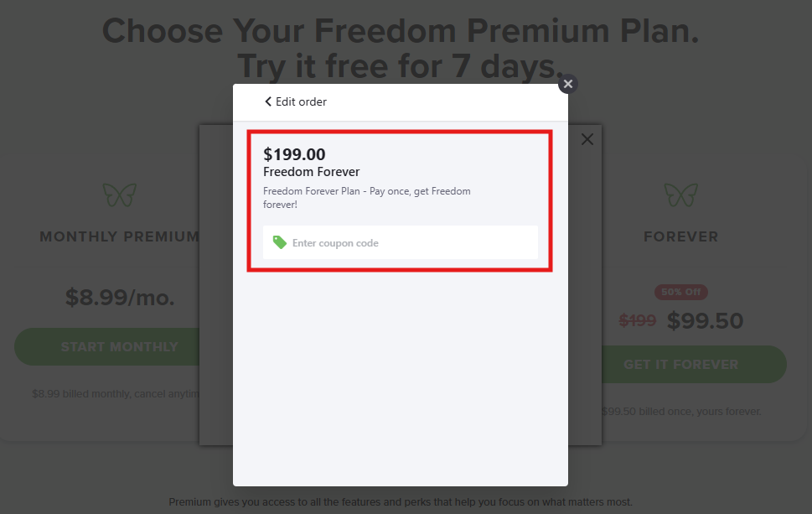812x514 pixels.
Task: Click the butterfly icon above Monthly Premium
Action: (x=119, y=195)
